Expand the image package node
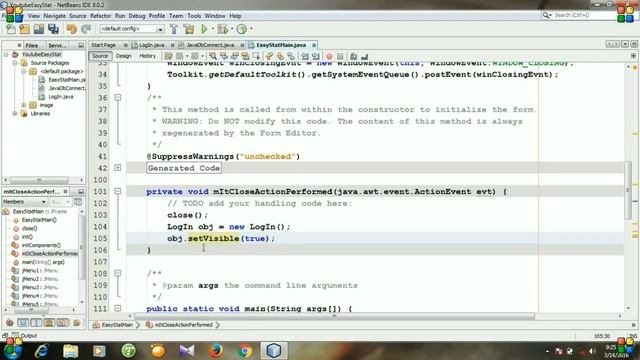Screen dimensions: 640x360 pyautogui.click(x=24, y=105)
